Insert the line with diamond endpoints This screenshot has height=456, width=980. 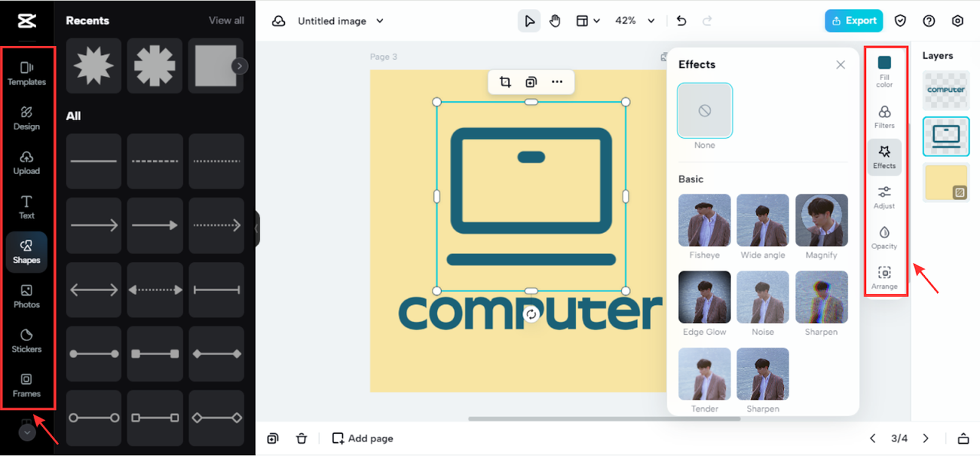click(x=216, y=354)
